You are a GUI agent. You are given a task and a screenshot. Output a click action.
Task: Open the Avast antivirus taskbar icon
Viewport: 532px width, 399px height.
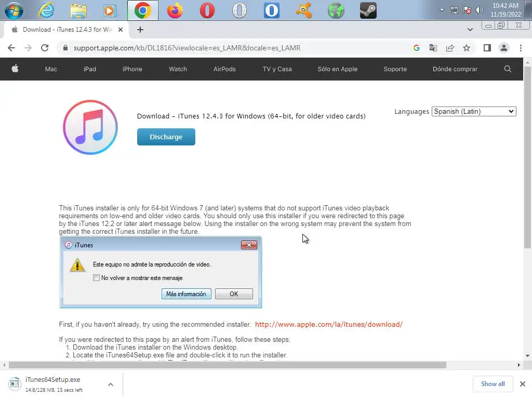tap(303, 10)
